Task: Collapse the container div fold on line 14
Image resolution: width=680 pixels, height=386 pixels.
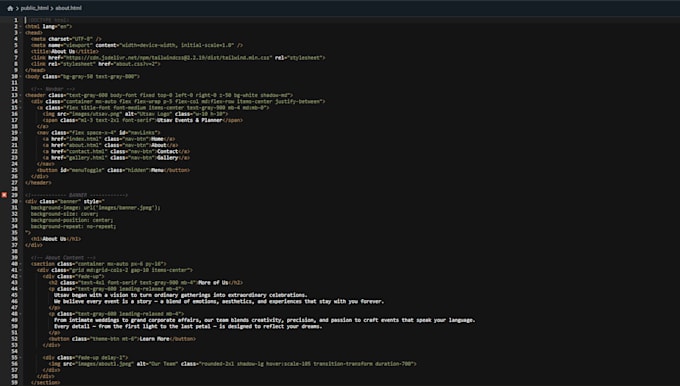Action: point(21,101)
